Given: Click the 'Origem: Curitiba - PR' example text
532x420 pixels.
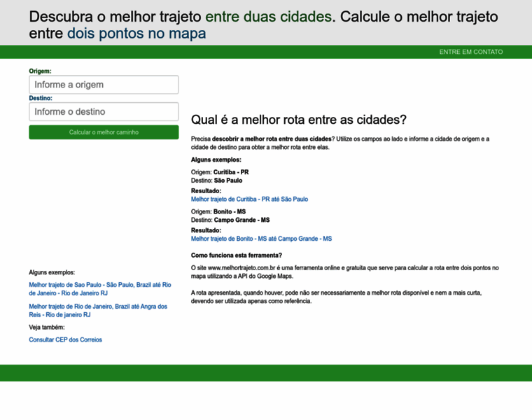Looking at the screenshot, I should pyautogui.click(x=220, y=171).
